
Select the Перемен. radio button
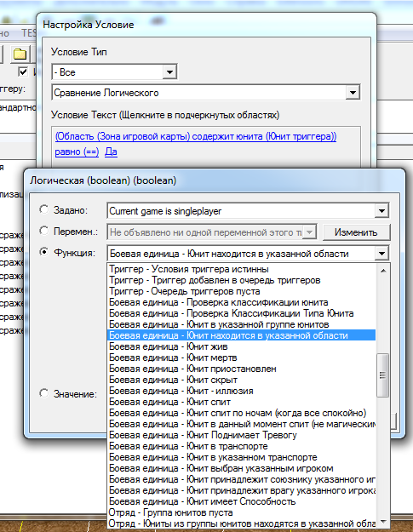[x=43, y=231]
